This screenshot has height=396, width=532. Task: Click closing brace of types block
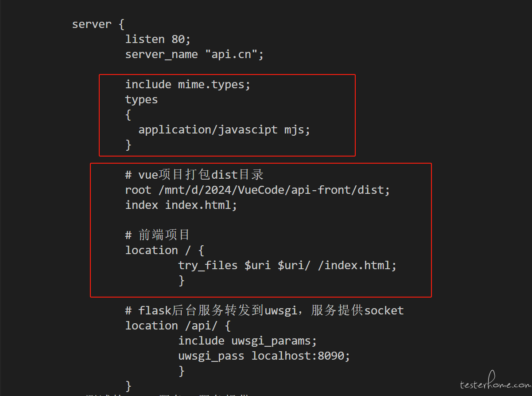click(128, 145)
